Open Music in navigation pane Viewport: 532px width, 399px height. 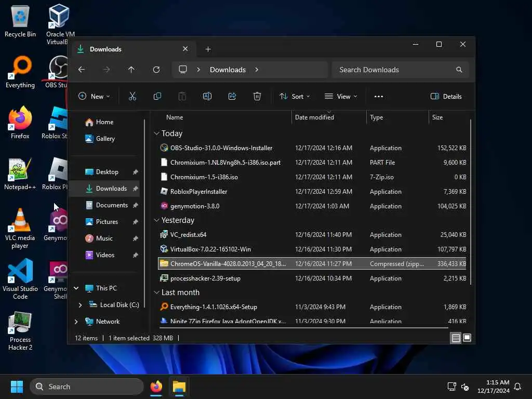coord(104,238)
